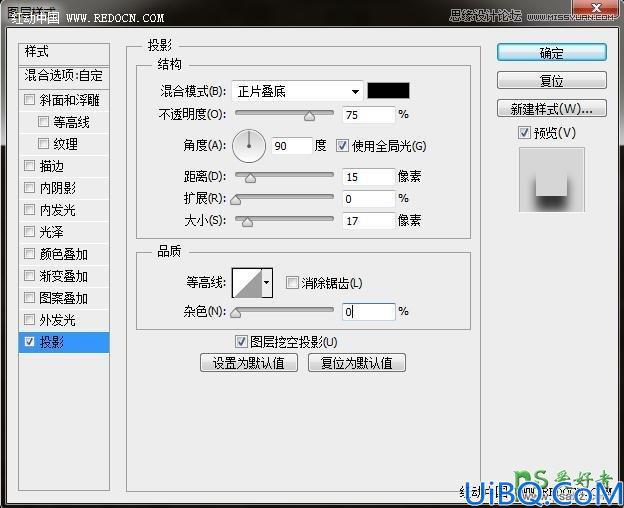
Task: Select 斜面和浮雕 label in style list
Action: 69,100
